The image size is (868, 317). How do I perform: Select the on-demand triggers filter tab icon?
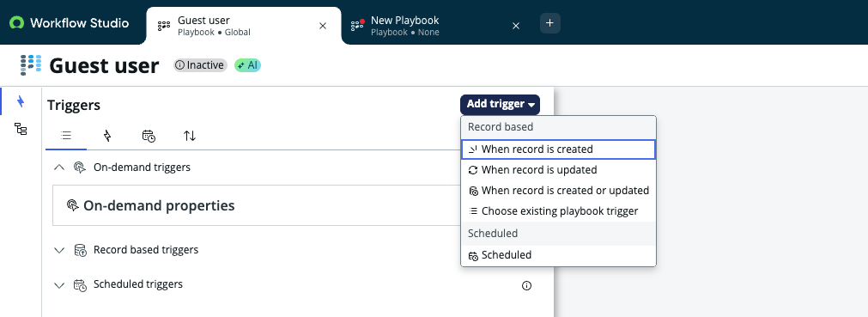107,136
